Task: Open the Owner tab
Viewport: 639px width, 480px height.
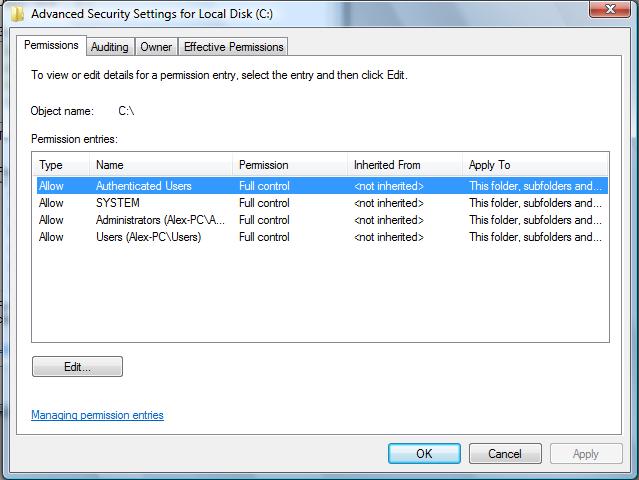Action: tap(156, 47)
